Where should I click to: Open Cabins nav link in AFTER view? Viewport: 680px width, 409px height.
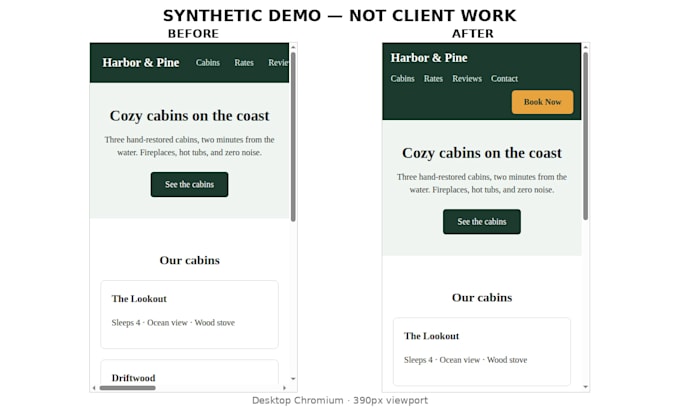pos(402,79)
